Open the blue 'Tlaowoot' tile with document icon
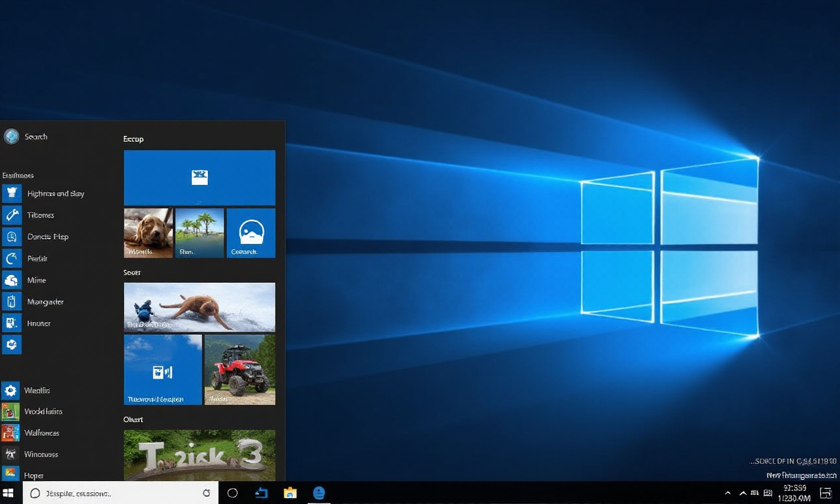 tap(163, 369)
